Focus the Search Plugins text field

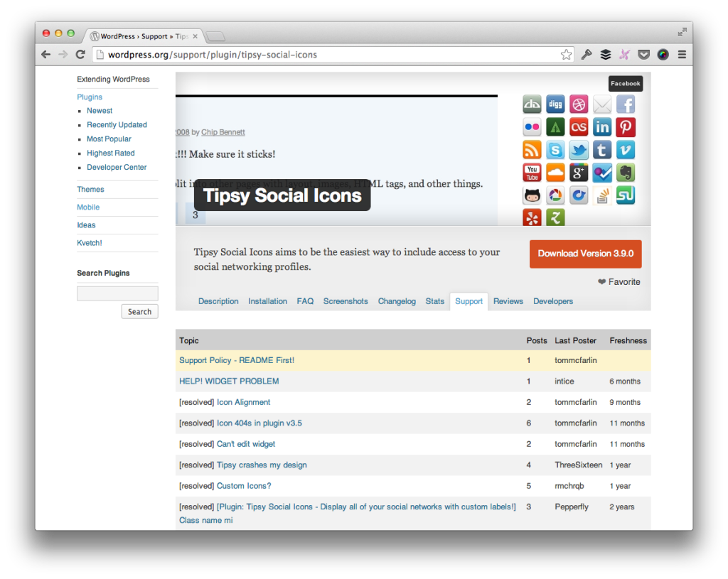pos(117,293)
